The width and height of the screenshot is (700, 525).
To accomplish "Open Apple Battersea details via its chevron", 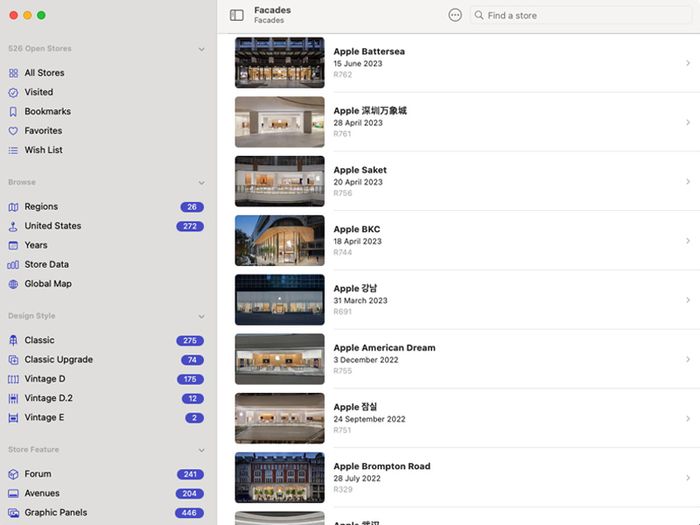I will (688, 63).
